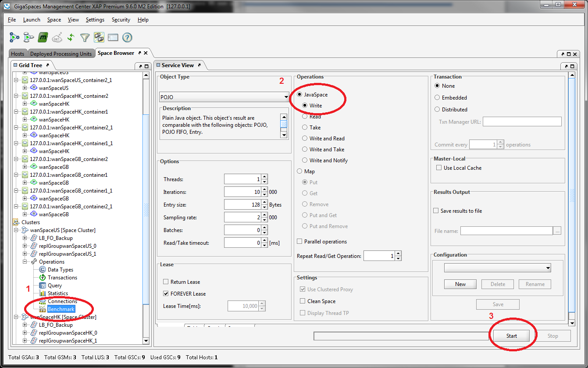The width and height of the screenshot is (588, 368).
Task: Collapse the 127.0.0.1:wanSpaceGB_container2 node
Action: click(16, 159)
